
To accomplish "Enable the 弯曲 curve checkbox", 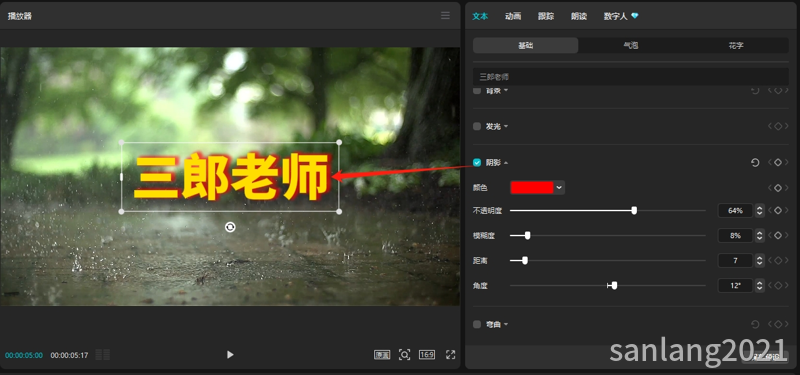I will click(477, 324).
